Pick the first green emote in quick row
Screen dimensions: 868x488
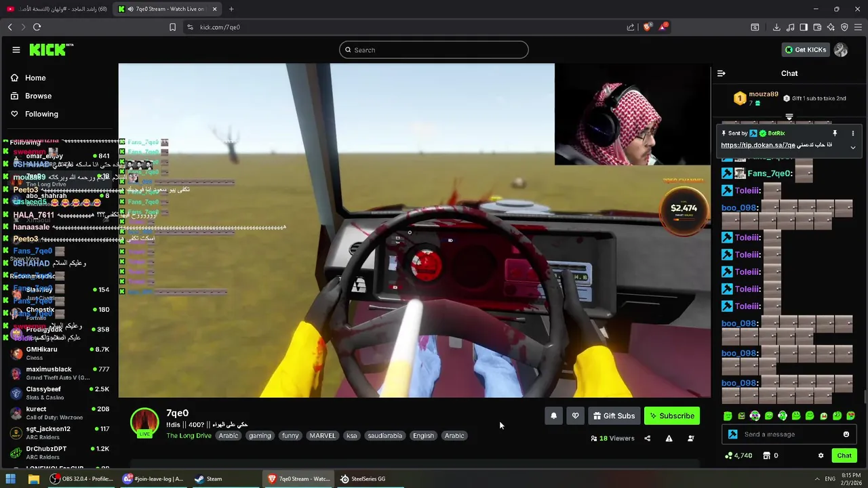(728, 416)
